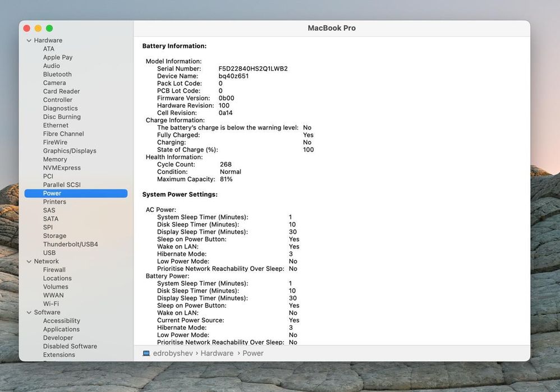Open Card Reader information
The image size is (560, 392).
tap(61, 91)
